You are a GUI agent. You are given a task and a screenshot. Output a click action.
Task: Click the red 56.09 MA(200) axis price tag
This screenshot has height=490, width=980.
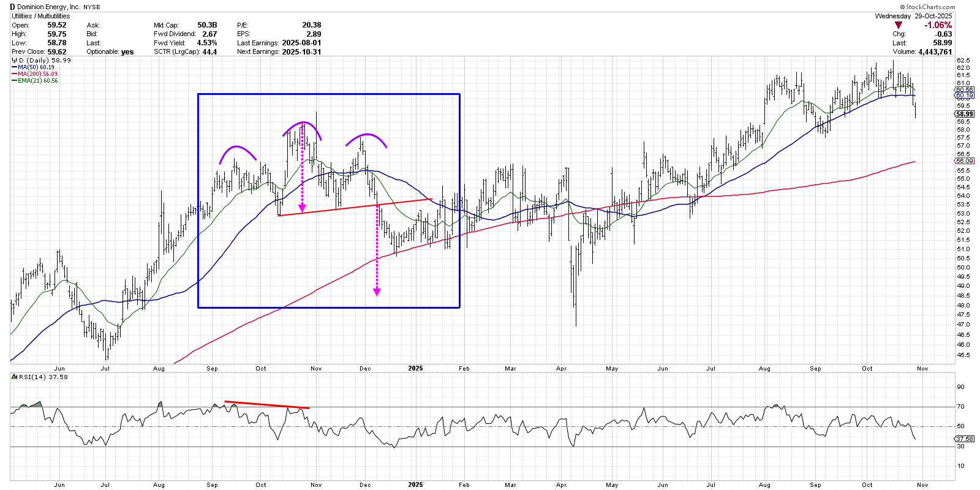[x=964, y=161]
